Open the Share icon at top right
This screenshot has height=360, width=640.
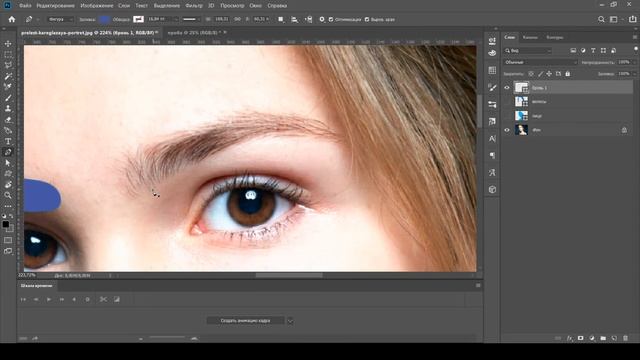coord(632,19)
